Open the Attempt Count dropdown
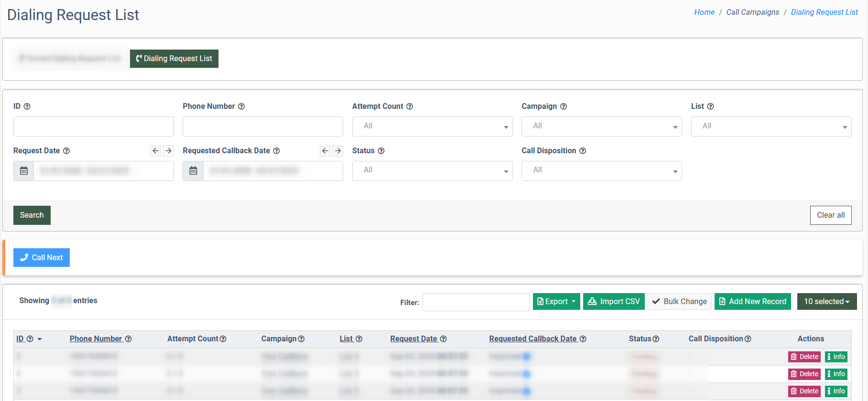 click(x=432, y=127)
